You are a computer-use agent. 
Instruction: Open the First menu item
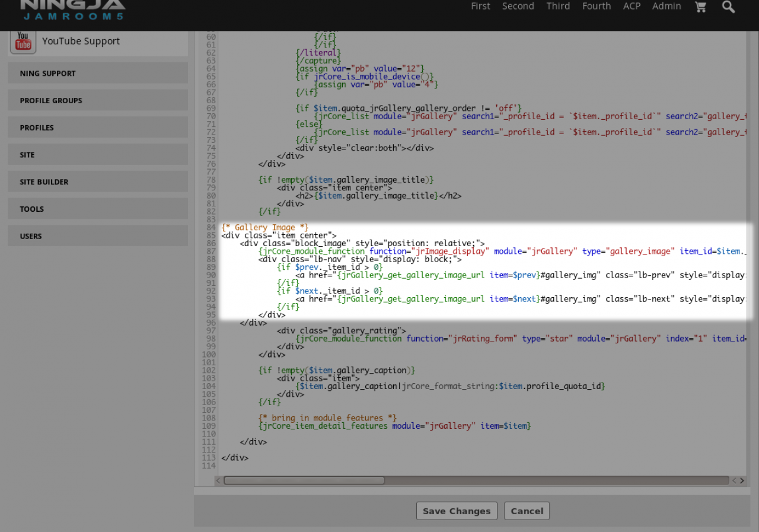[x=480, y=6]
